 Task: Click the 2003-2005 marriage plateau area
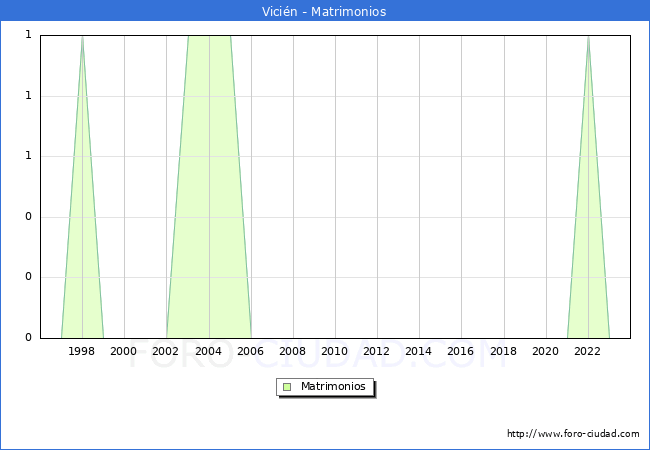209,186
